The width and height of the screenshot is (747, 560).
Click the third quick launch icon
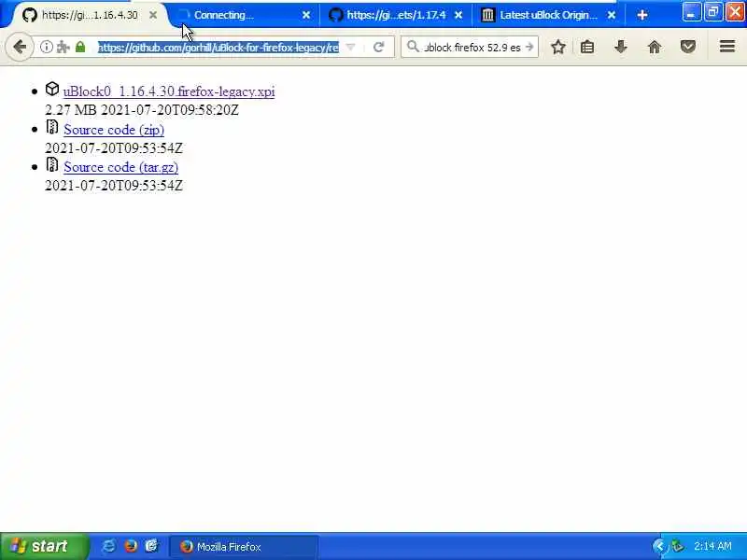click(x=151, y=546)
